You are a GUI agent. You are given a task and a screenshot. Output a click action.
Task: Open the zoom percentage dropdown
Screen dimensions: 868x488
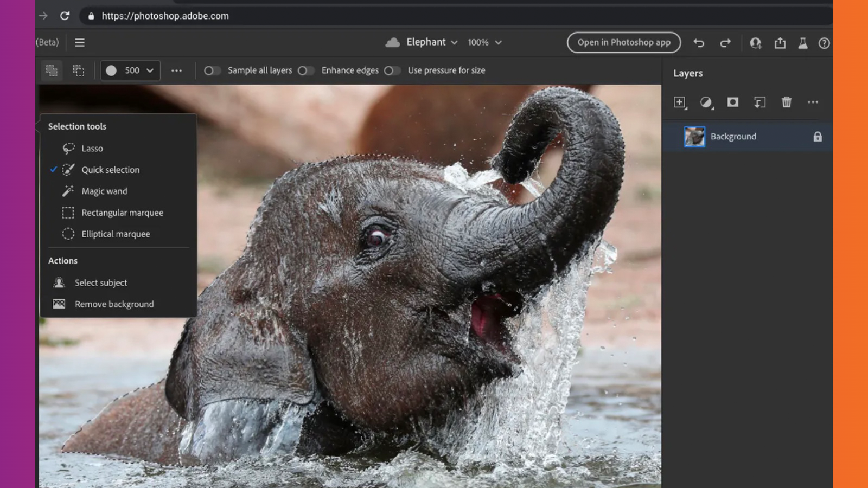484,42
